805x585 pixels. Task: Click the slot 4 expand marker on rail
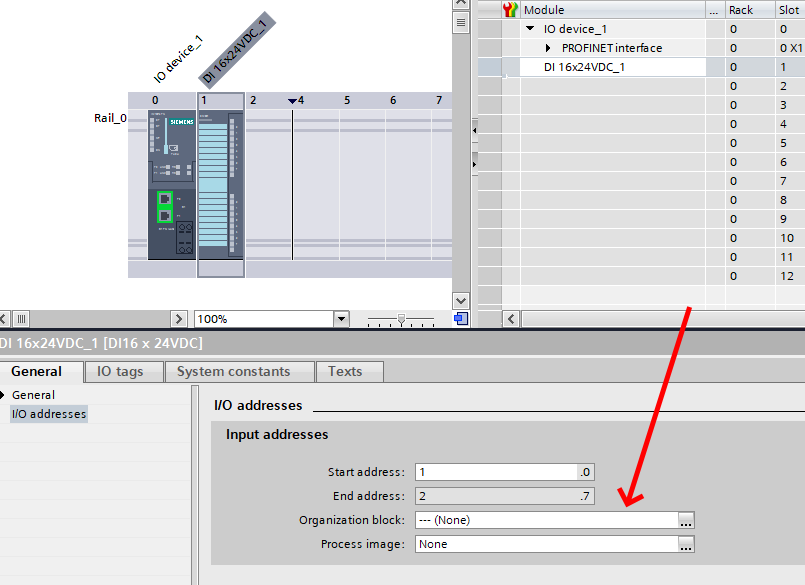[x=292, y=101]
